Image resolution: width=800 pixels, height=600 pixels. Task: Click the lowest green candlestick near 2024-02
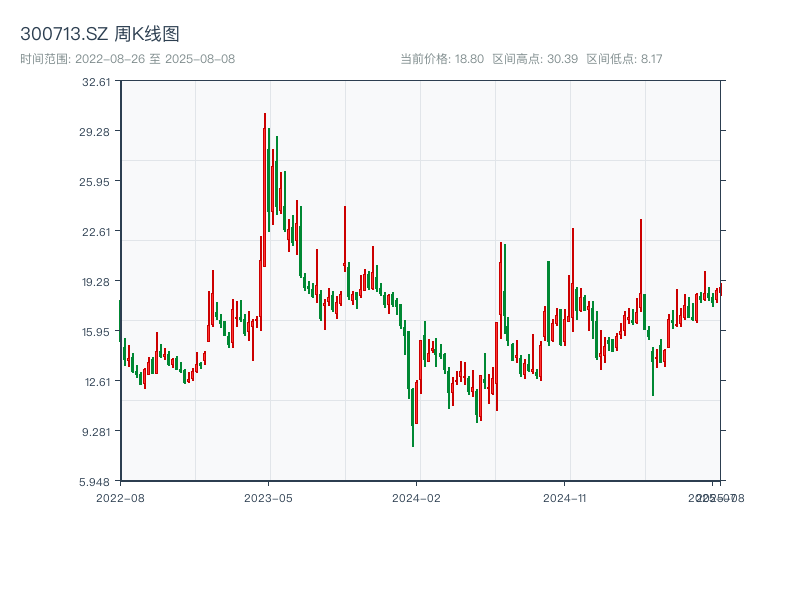[413, 417]
